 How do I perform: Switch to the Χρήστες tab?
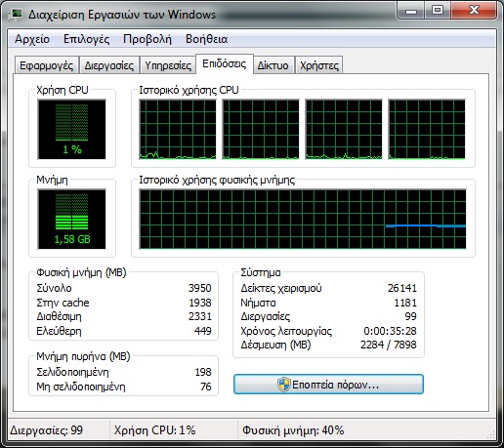[319, 65]
